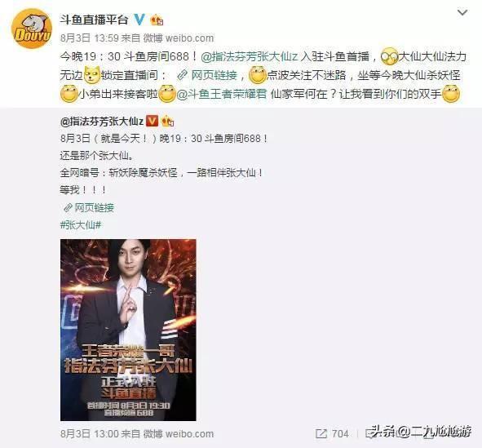
Task: Open the 8月3日 13:59 timestamp
Action: [x=90, y=38]
